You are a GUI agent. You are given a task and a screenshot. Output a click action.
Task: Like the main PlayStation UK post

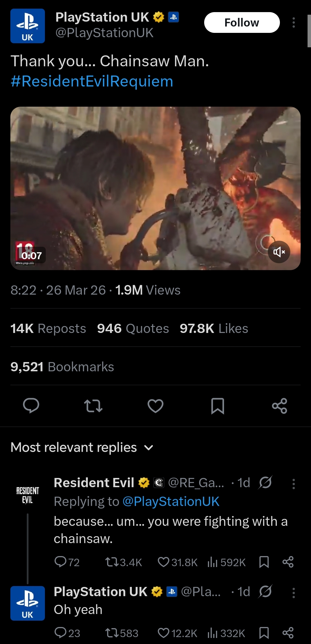(155, 406)
